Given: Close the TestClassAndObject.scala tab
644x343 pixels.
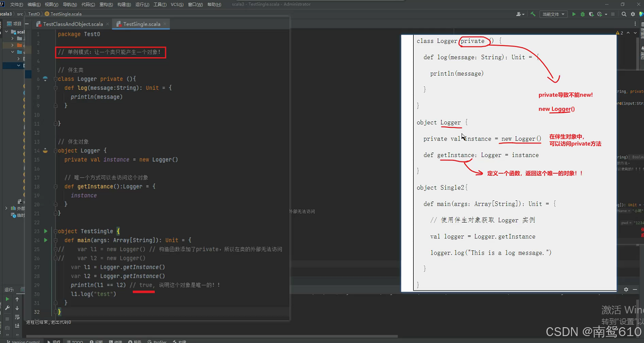Looking at the screenshot, I should [x=108, y=24].
